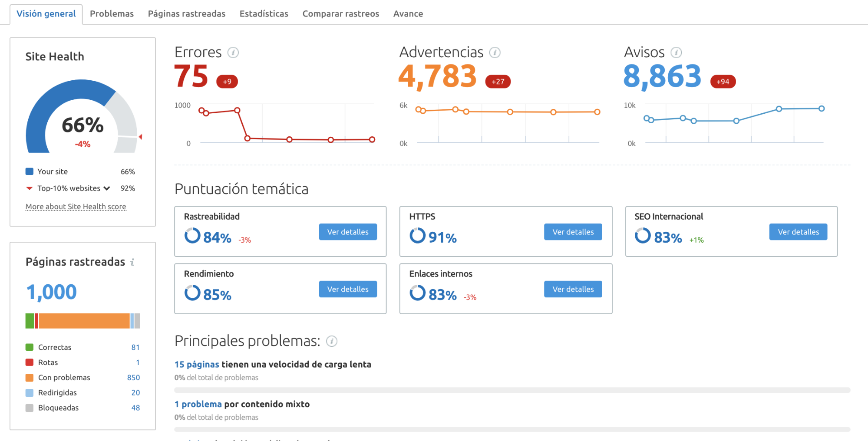
Task: Click the 1,000 crawled pages total
Action: (x=51, y=292)
